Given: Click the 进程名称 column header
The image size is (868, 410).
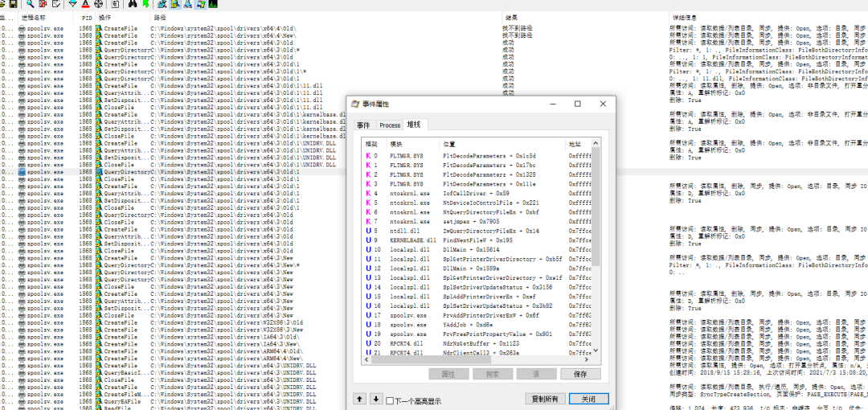Looking at the screenshot, I should pos(45,18).
